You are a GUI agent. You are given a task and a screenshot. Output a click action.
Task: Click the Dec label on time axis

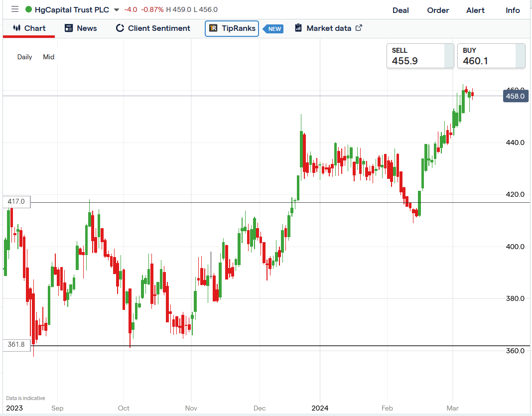tap(260, 408)
